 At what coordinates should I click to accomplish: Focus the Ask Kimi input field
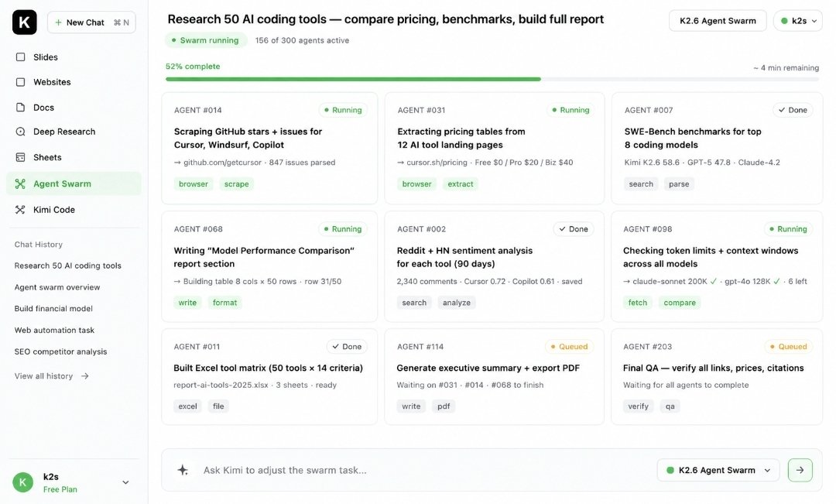pyautogui.click(x=421, y=470)
